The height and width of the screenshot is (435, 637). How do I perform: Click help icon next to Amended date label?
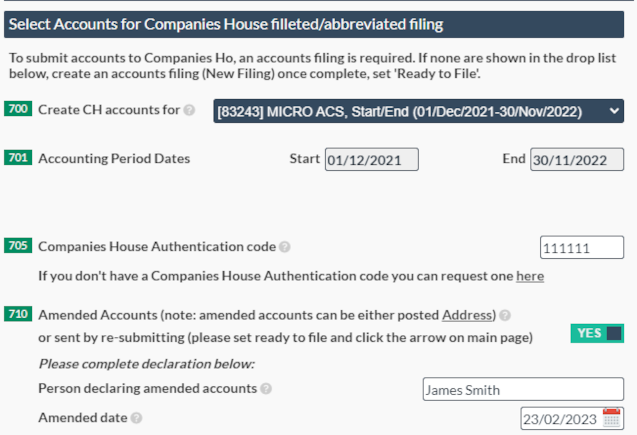(x=136, y=418)
